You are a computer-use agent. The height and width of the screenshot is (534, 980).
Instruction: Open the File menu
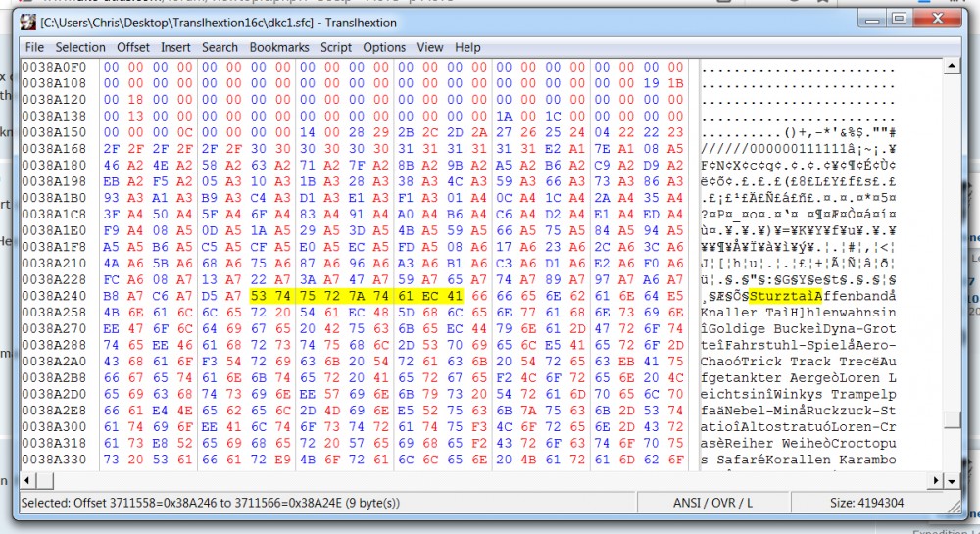tap(34, 47)
